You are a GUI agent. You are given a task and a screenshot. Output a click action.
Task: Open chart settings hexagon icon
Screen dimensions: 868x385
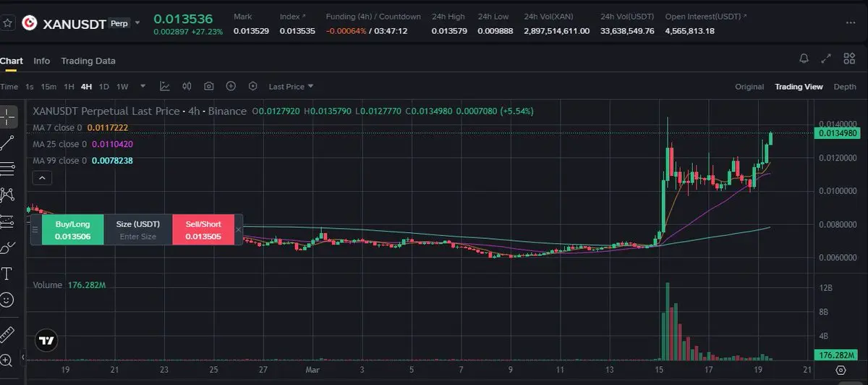252,86
